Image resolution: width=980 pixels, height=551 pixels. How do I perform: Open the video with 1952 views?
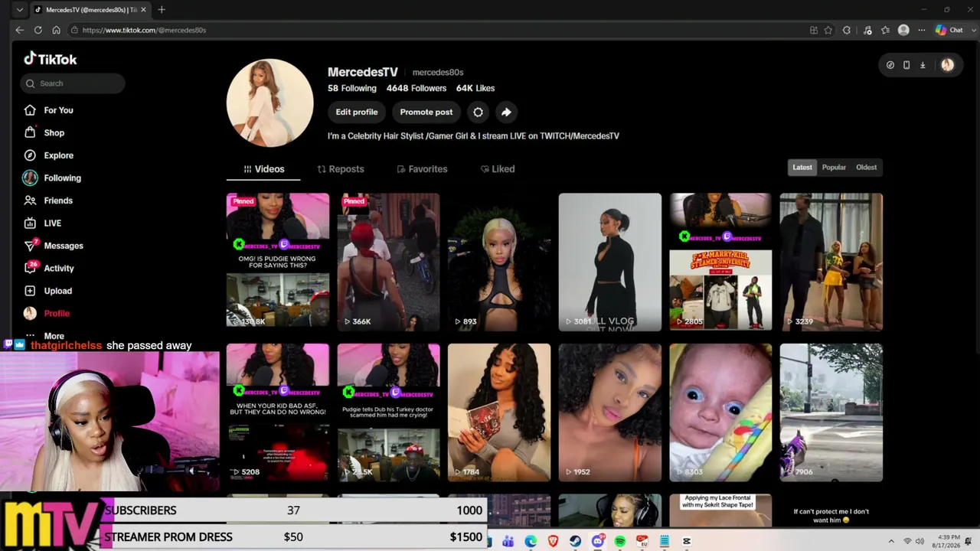pyautogui.click(x=610, y=412)
